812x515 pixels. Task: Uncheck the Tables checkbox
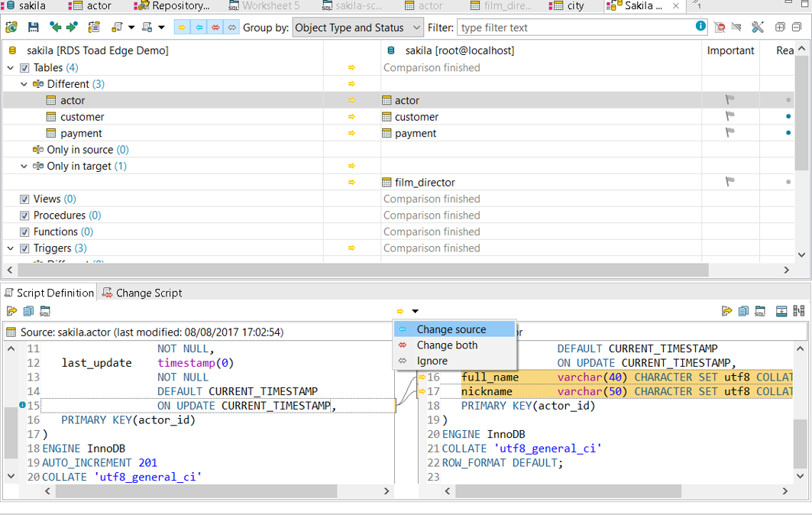click(x=24, y=68)
